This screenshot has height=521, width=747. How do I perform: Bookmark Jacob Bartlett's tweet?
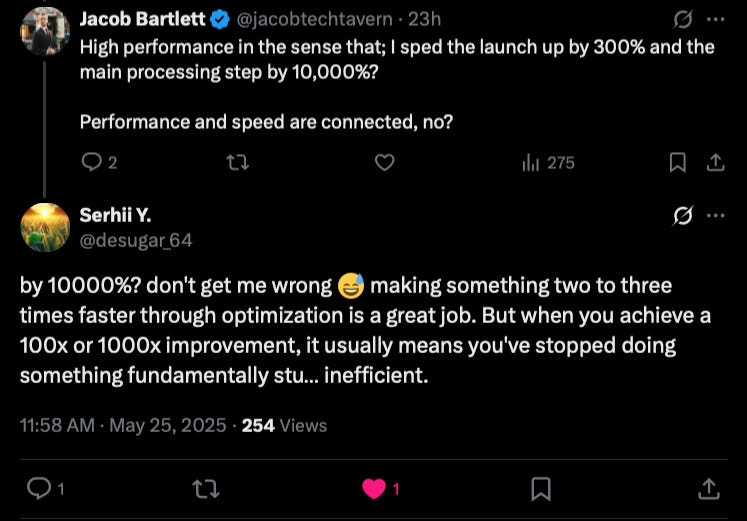[x=677, y=162]
